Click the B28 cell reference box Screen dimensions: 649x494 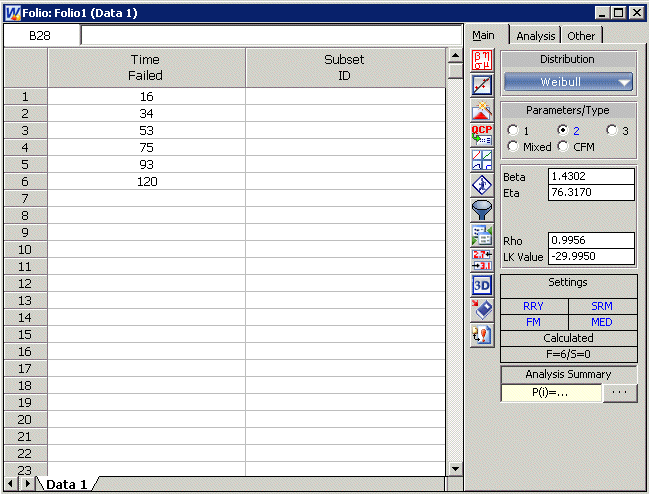point(41,36)
